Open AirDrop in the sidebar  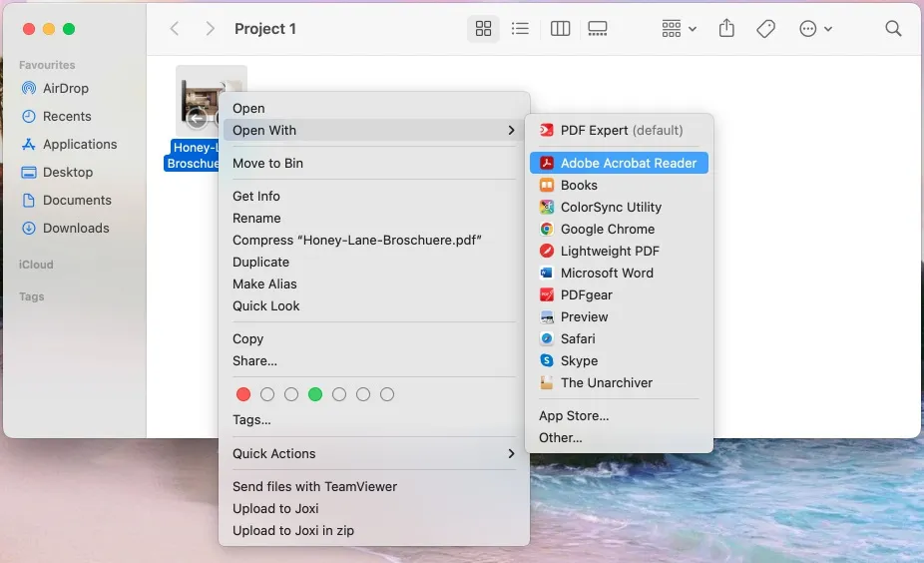click(x=56, y=89)
